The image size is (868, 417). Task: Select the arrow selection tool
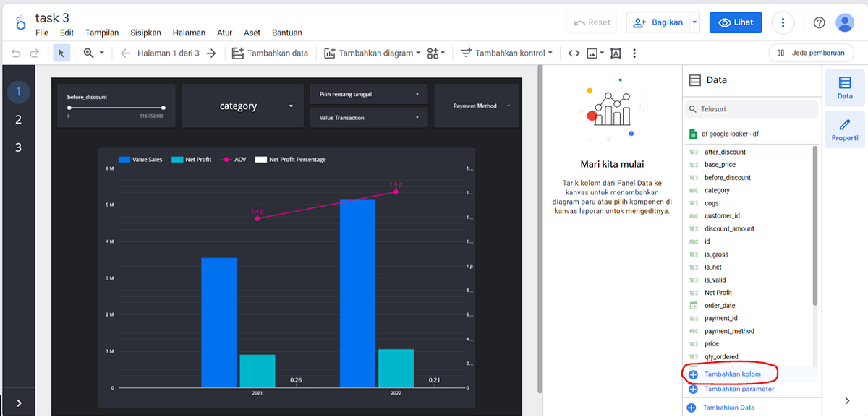pos(61,53)
